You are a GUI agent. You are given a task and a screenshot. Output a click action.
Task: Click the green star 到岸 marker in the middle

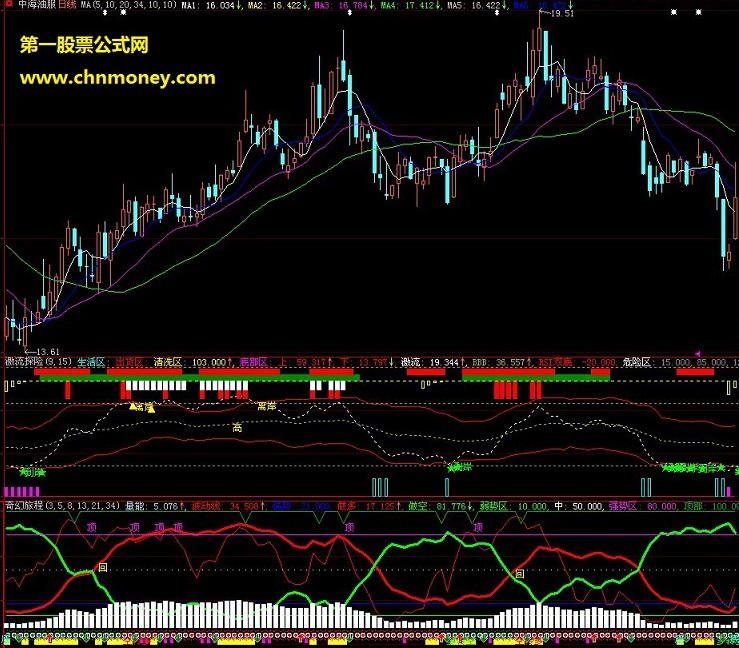click(x=460, y=468)
